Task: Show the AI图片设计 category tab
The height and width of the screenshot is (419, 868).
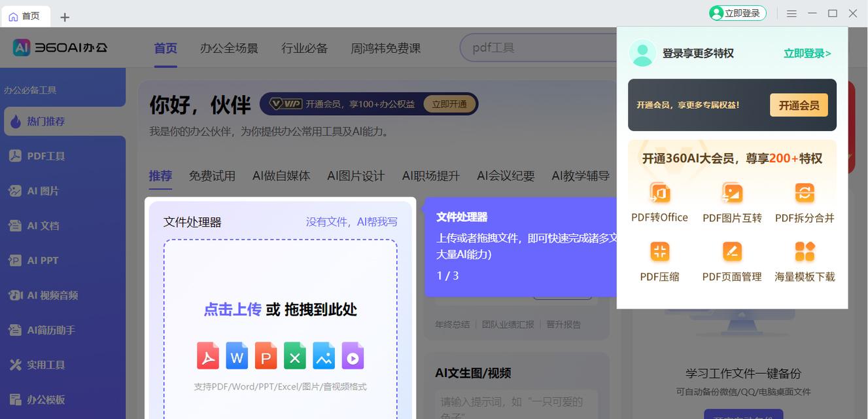Action: point(356,175)
